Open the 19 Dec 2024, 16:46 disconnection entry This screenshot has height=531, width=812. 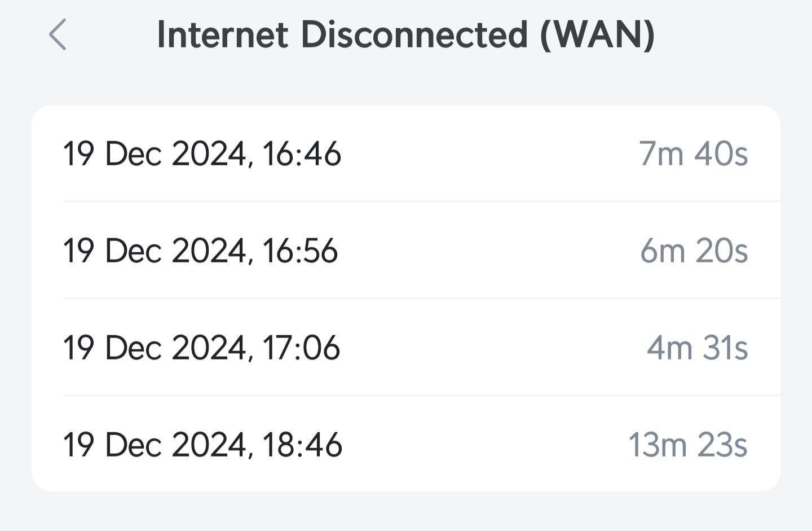click(406, 153)
